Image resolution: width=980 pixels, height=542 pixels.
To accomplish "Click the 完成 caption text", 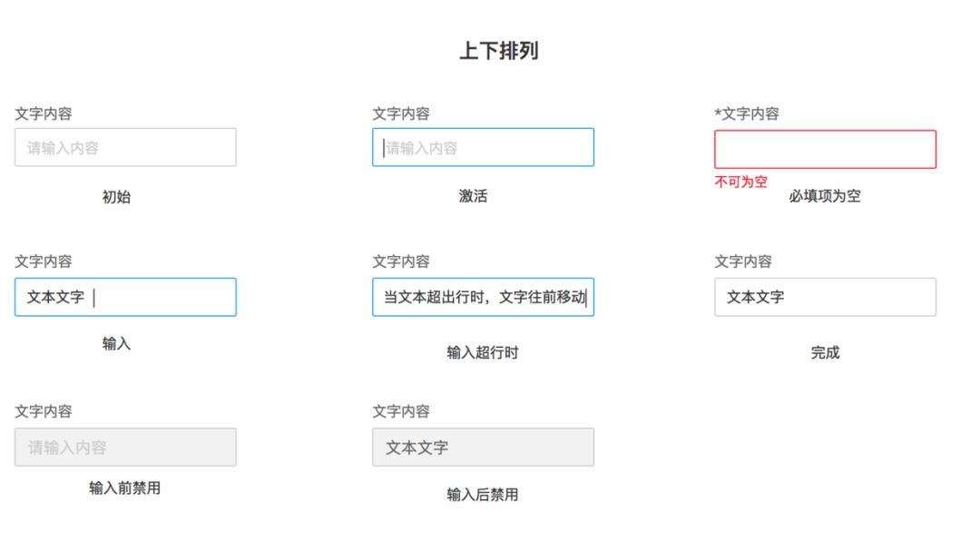I will [x=825, y=352].
